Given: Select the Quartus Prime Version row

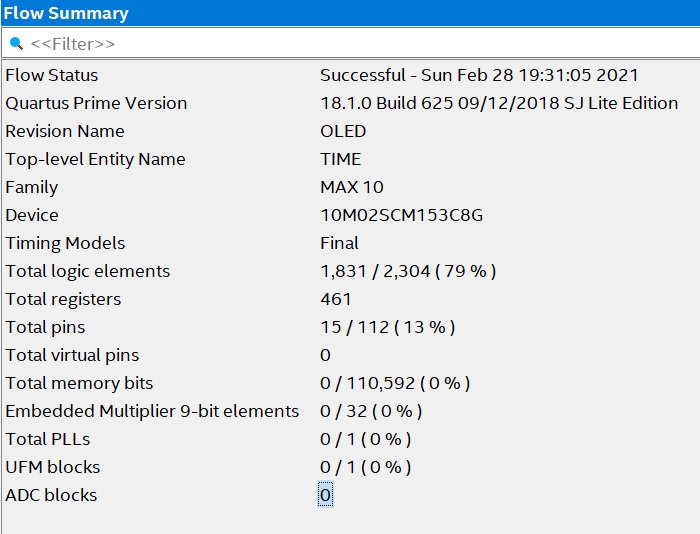Looking at the screenshot, I should pyautogui.click(x=351, y=103).
